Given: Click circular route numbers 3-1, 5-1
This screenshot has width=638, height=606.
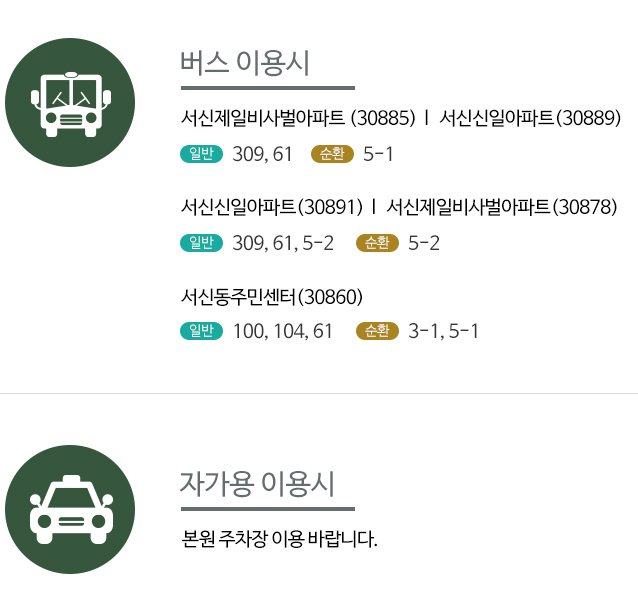Looking at the screenshot, I should click(x=444, y=331).
